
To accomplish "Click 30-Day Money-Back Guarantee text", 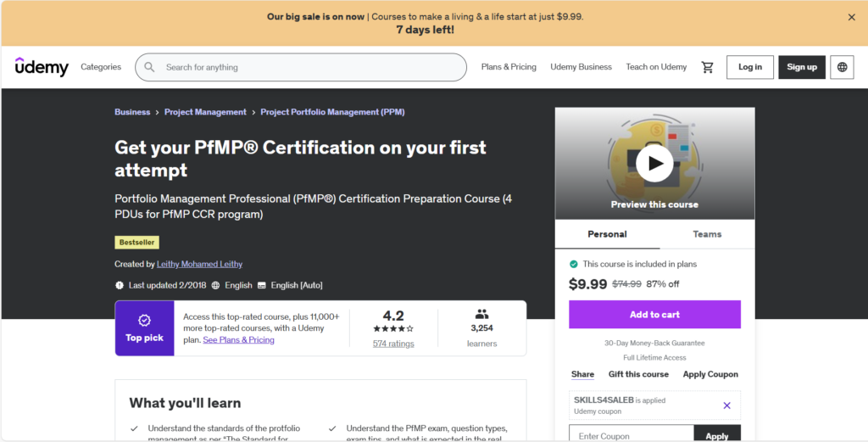I will click(654, 343).
